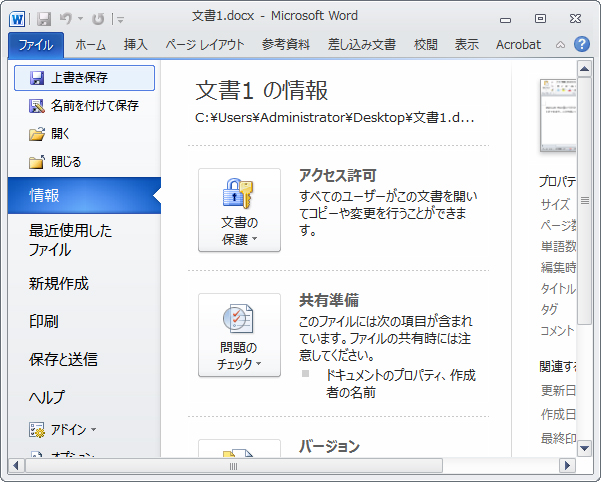The height and width of the screenshot is (482, 601).
Task: Switch to the 差し込み文書 tab
Action: [361, 45]
